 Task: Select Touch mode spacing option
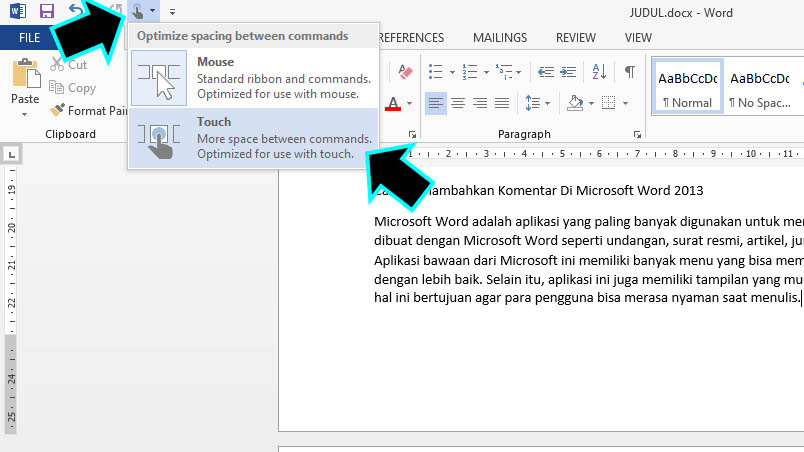click(x=253, y=138)
